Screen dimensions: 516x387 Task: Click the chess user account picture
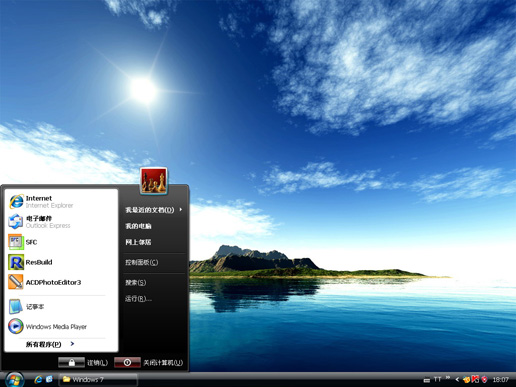[x=153, y=181]
